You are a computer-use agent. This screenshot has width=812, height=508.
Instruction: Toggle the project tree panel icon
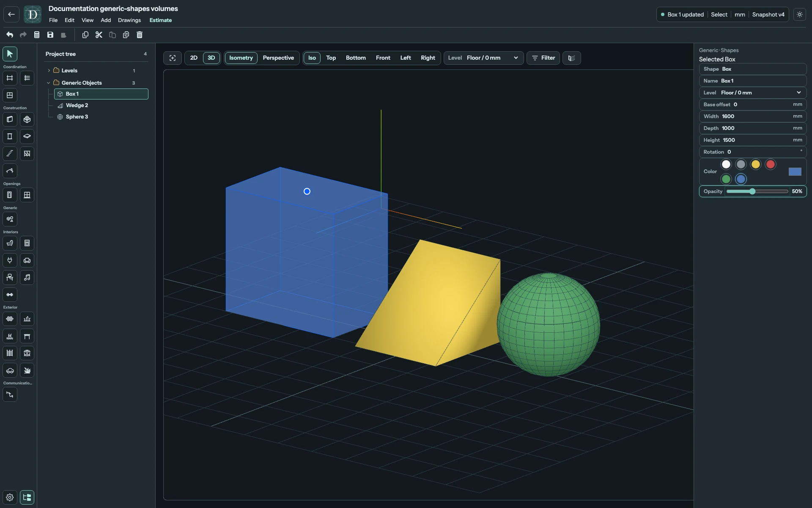[27, 497]
